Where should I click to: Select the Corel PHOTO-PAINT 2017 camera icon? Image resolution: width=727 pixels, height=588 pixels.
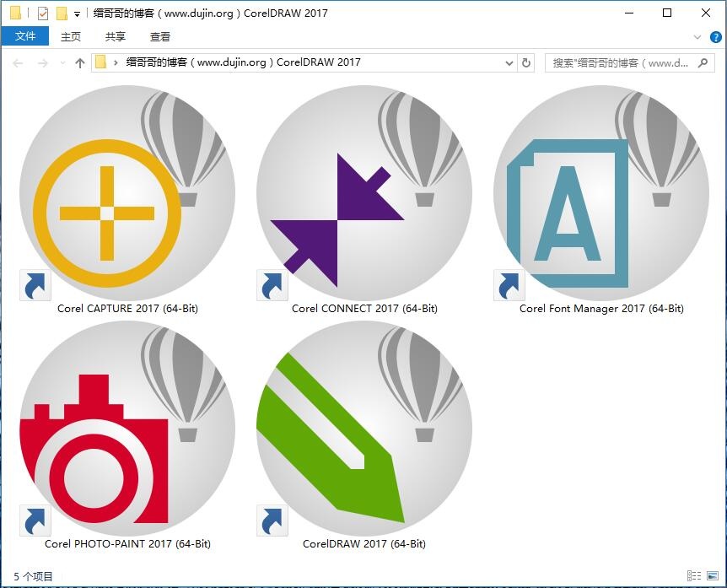[127, 429]
